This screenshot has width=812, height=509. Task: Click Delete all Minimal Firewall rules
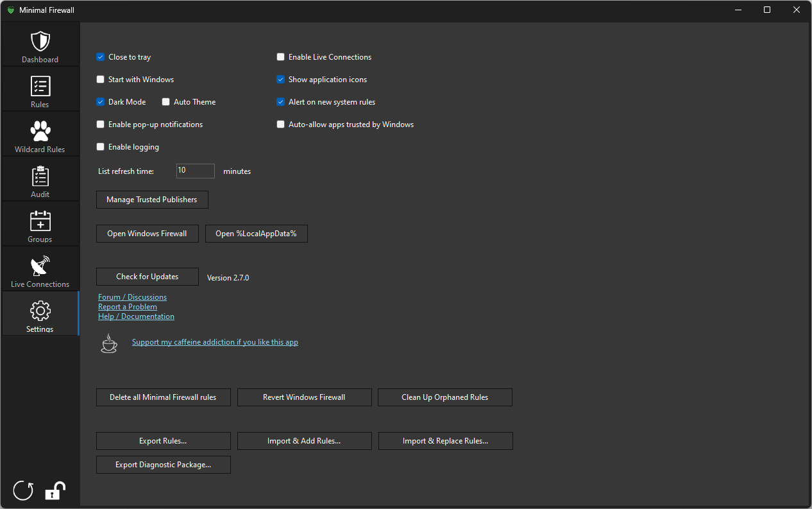coord(163,397)
